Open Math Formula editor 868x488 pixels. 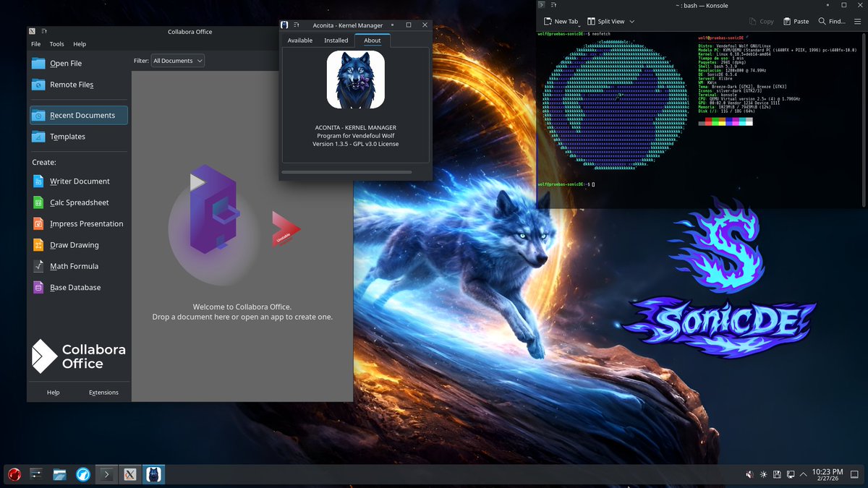click(x=79, y=266)
